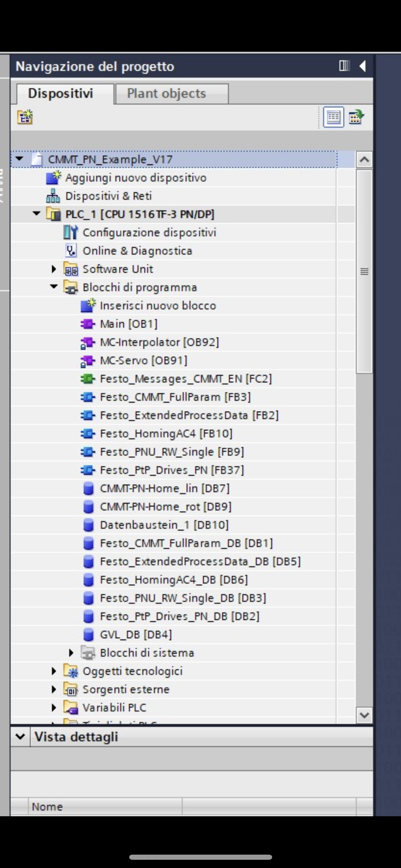Select Festo_HomingAC4_DB [DB6]
This screenshot has height=868, width=401.
174,580
